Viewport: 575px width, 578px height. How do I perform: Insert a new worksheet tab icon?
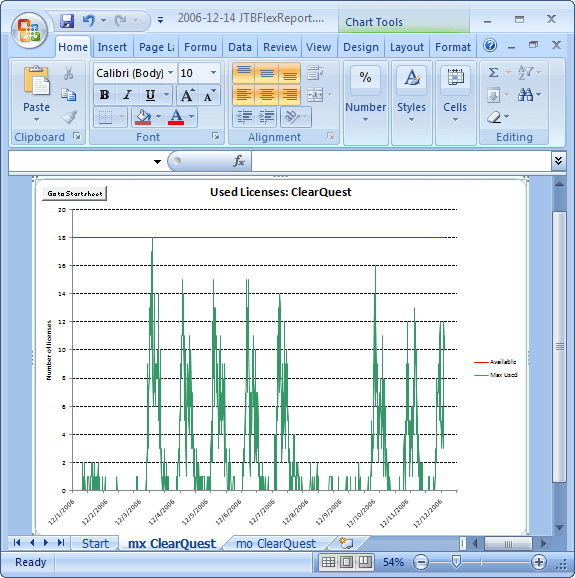pos(346,543)
